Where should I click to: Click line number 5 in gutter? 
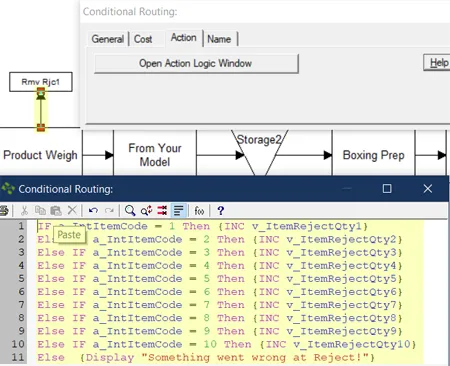[x=21, y=279]
